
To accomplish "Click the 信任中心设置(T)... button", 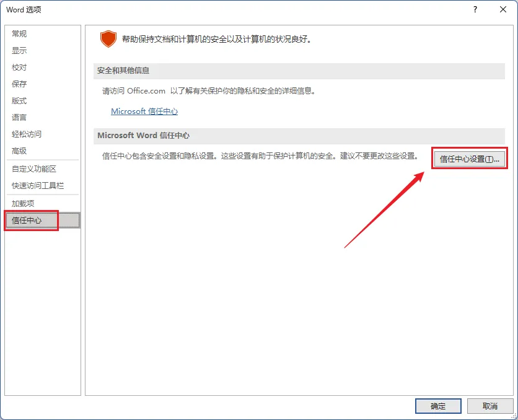I will pos(470,159).
